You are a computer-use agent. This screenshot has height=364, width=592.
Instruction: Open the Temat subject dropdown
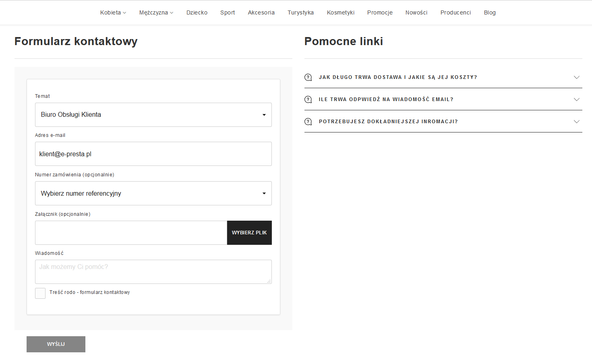coord(153,115)
